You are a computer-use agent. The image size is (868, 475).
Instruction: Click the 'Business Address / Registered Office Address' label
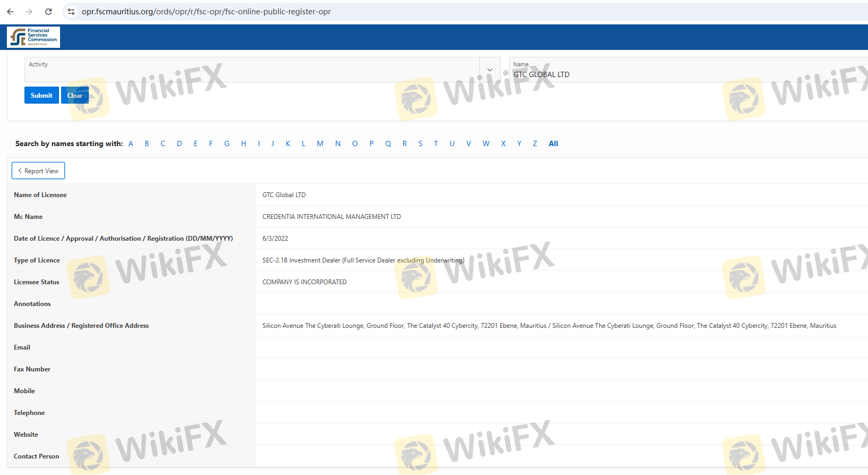pyautogui.click(x=81, y=326)
